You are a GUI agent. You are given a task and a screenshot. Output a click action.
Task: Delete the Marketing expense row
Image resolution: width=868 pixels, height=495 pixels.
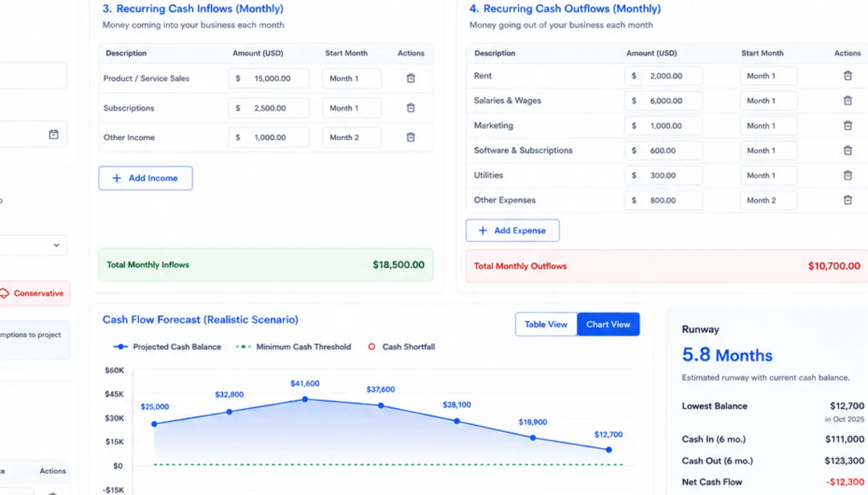[848, 125]
